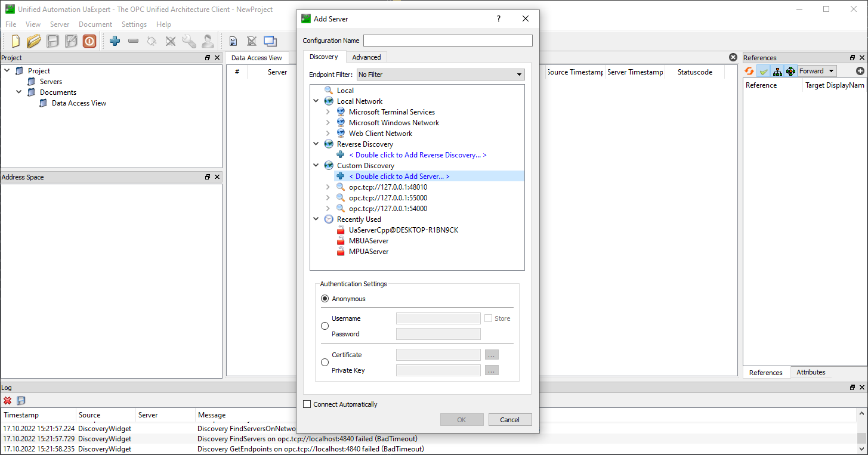Click the hierarchy tree icon in References toolbar

pos(777,71)
